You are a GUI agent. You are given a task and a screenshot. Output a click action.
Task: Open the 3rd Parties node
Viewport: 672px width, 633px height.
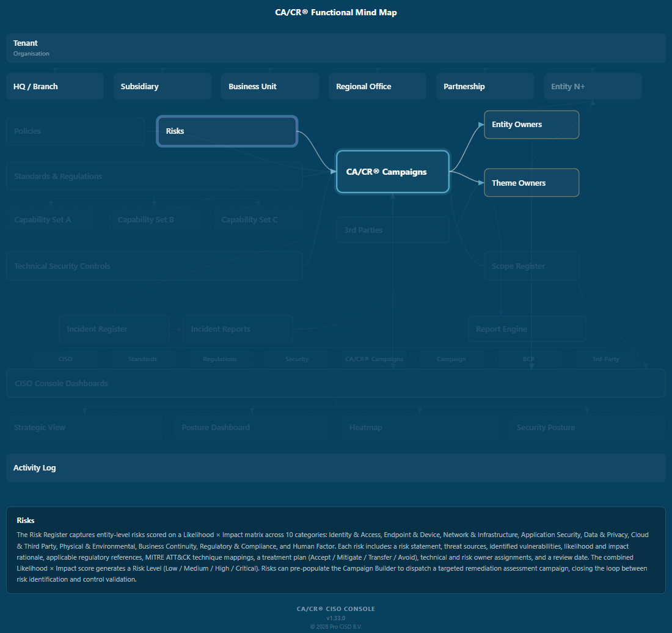click(x=393, y=230)
